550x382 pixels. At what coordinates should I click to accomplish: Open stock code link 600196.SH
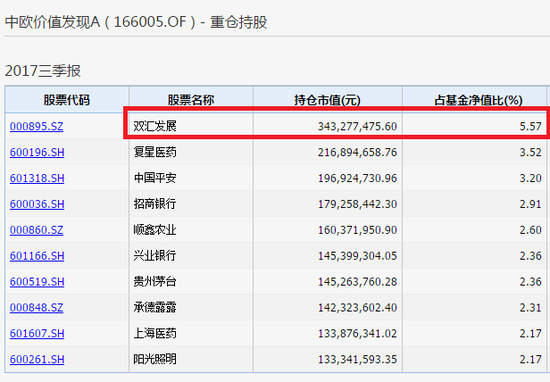click(37, 152)
